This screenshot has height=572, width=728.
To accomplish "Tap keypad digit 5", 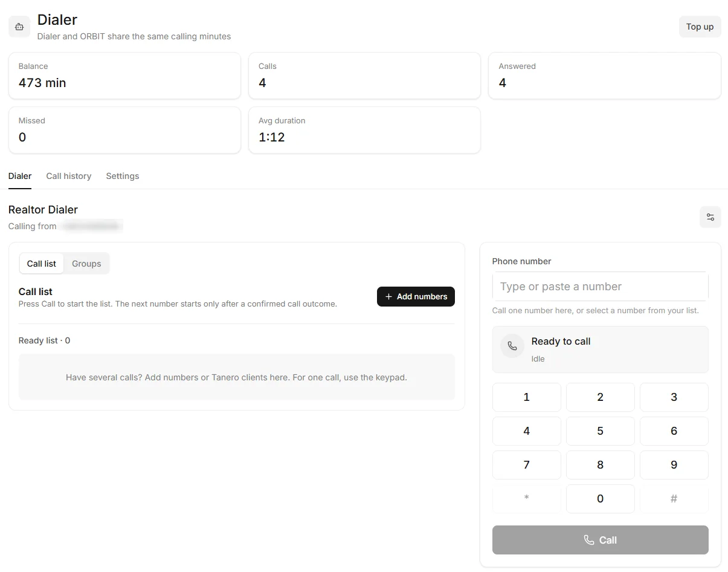I will click(x=601, y=431).
